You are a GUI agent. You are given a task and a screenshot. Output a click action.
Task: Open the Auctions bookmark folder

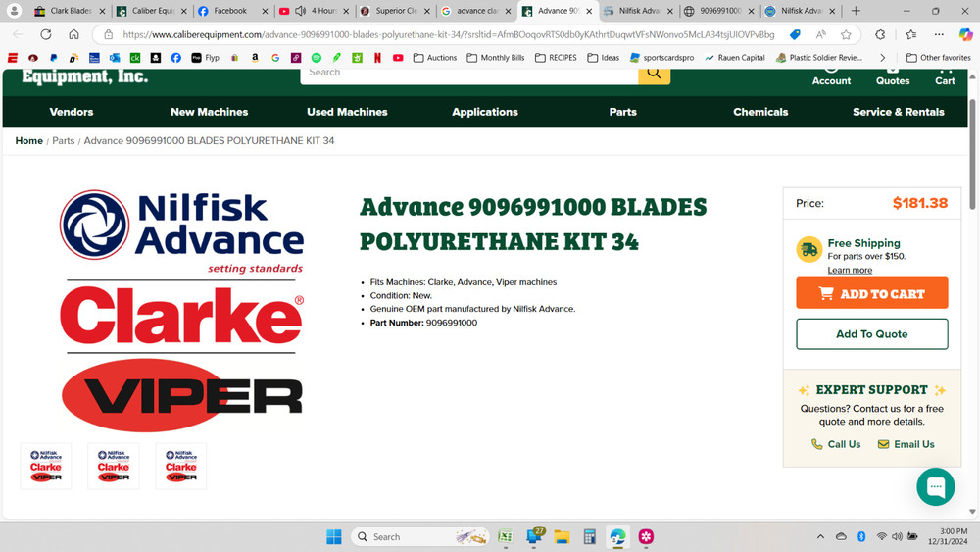click(x=435, y=58)
